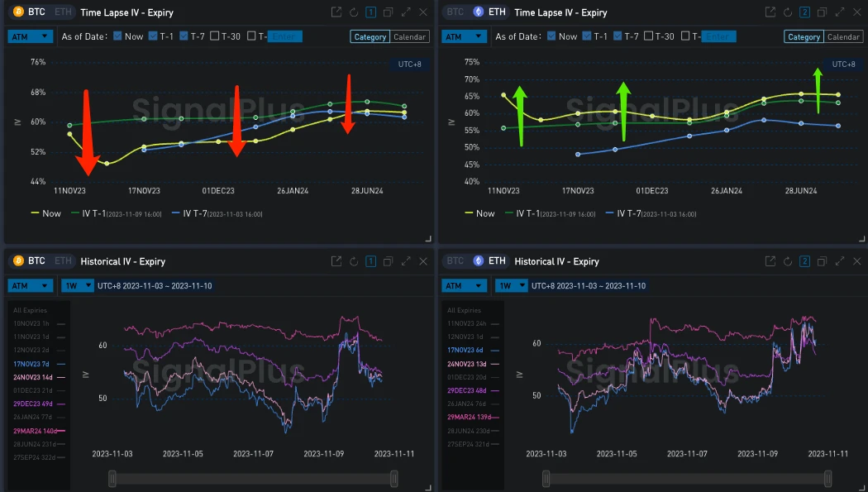Viewport: 868px width, 492px height.
Task: Click link group 2 icon on ETH Time Lapse panel
Action: pos(804,12)
